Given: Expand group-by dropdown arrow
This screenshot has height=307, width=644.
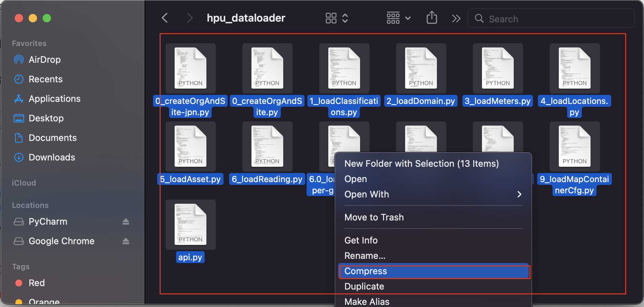Looking at the screenshot, I should (x=408, y=18).
